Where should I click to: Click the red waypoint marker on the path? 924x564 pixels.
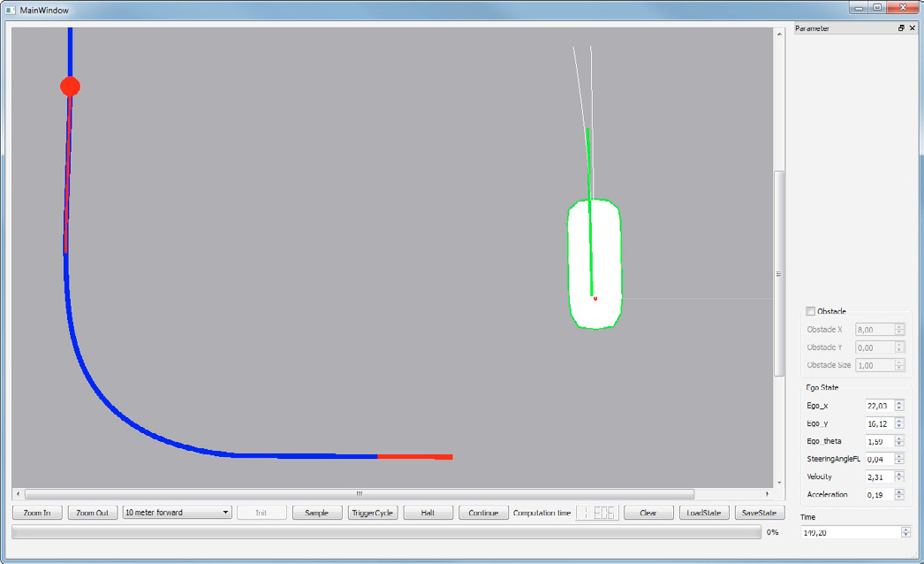70,87
